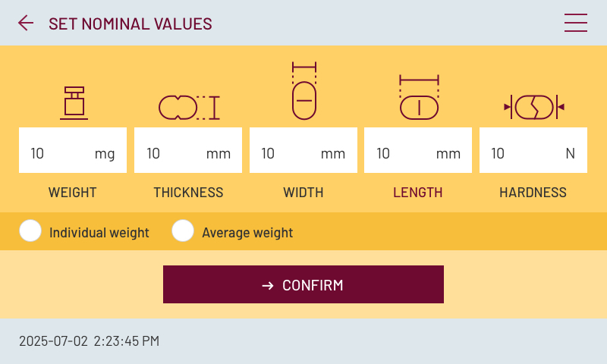Click the WEIGHT label

73,193
